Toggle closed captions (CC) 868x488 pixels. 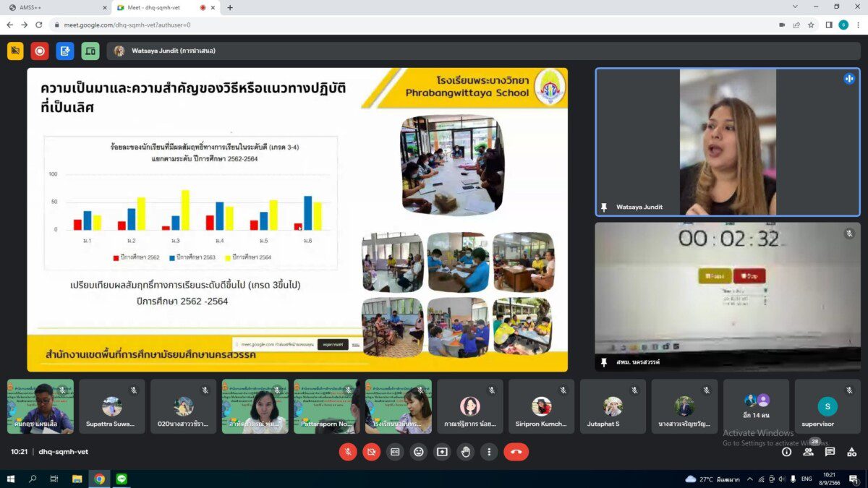395,452
